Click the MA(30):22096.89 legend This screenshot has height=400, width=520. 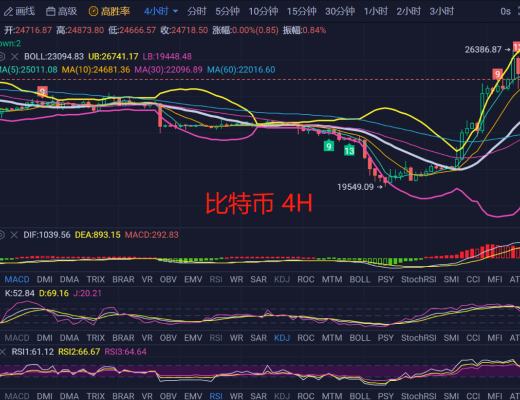click(168, 70)
